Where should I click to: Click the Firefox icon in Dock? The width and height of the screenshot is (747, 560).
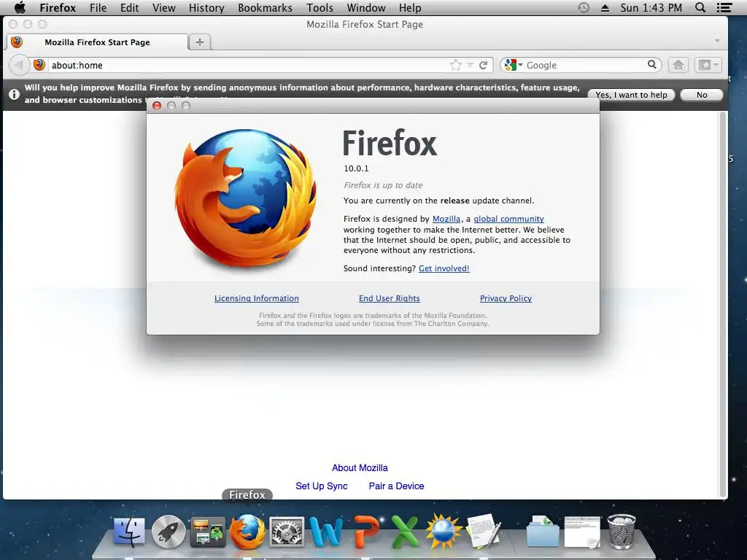click(x=247, y=532)
